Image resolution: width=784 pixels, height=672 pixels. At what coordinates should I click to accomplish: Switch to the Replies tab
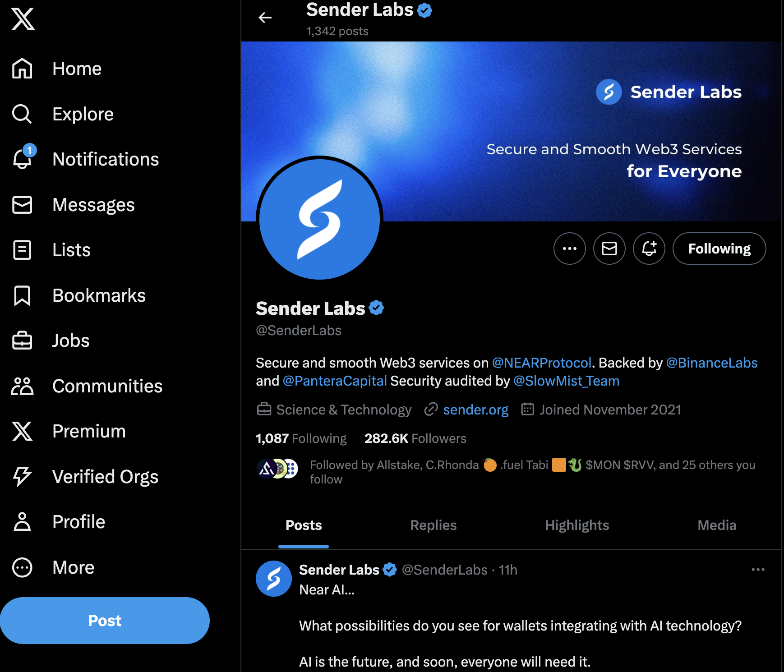click(433, 525)
